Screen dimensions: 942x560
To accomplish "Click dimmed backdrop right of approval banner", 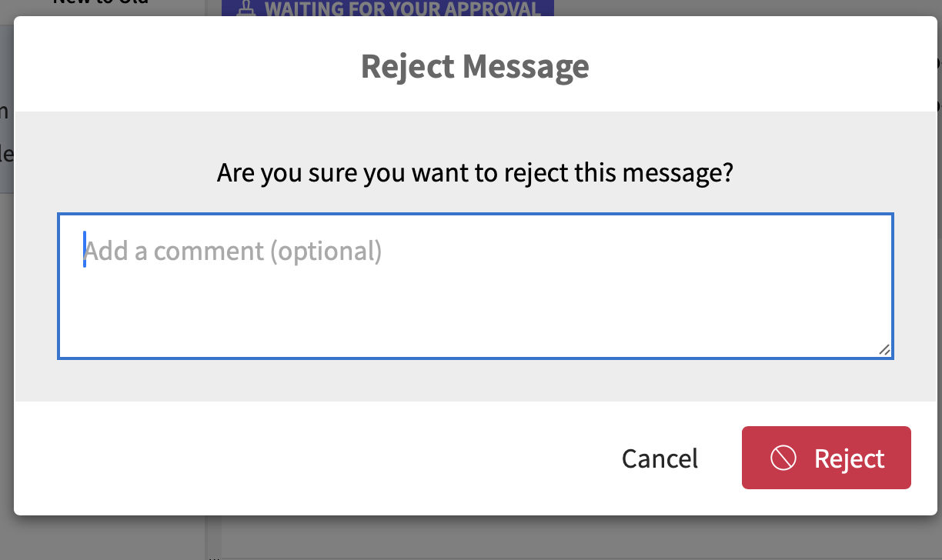I will coord(739,8).
